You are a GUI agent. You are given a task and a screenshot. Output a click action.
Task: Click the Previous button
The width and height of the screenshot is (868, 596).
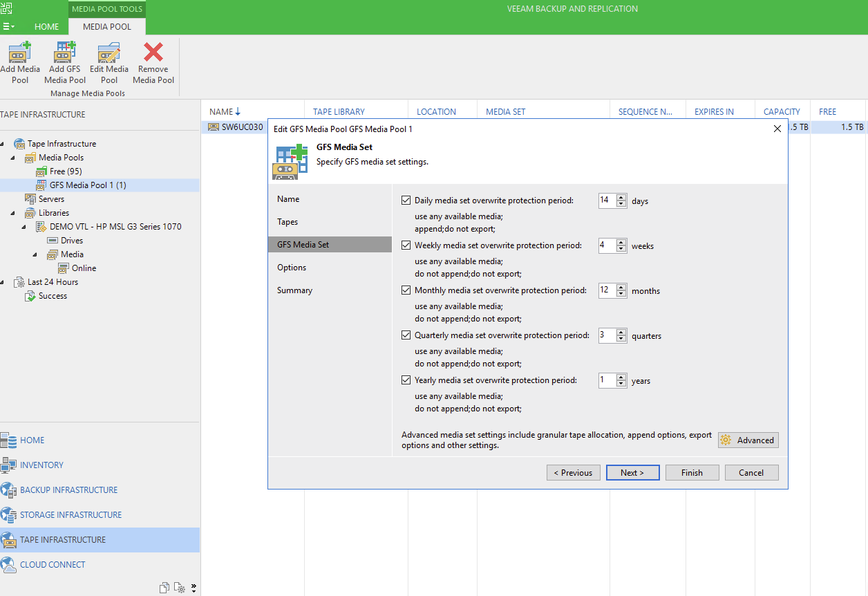point(572,473)
